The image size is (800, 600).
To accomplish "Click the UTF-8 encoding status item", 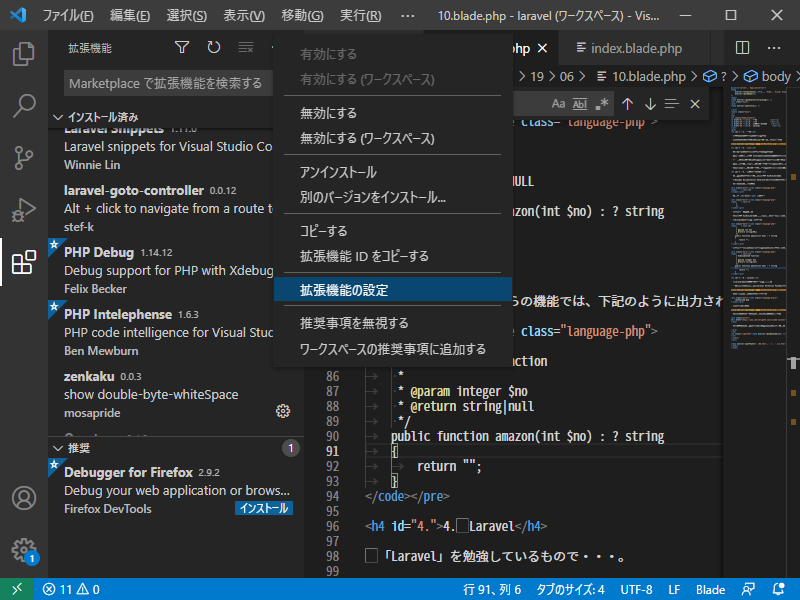I will coord(636,589).
